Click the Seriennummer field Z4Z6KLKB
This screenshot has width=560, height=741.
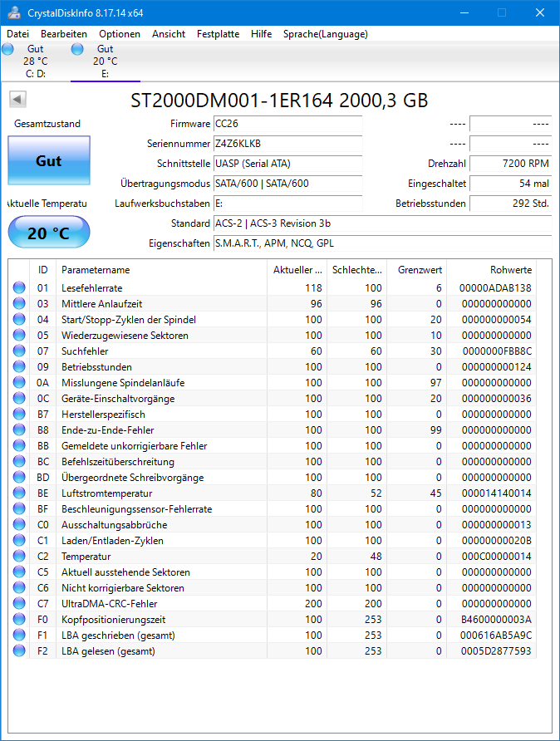click(287, 144)
